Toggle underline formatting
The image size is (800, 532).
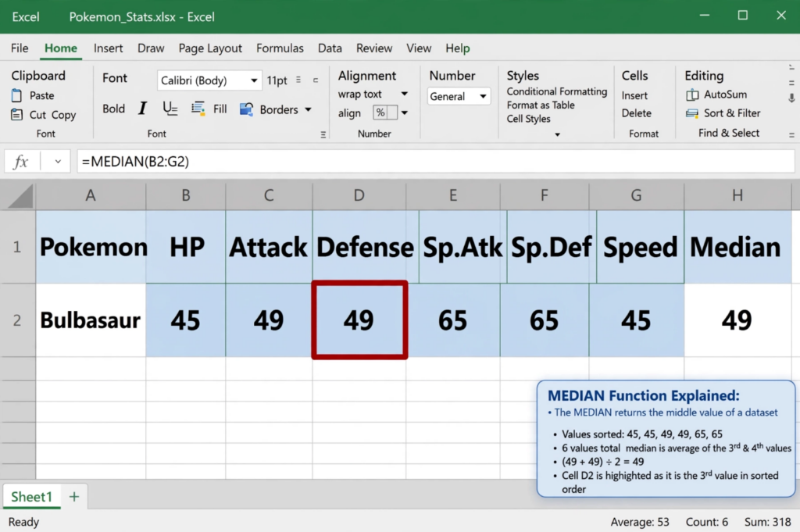point(170,109)
